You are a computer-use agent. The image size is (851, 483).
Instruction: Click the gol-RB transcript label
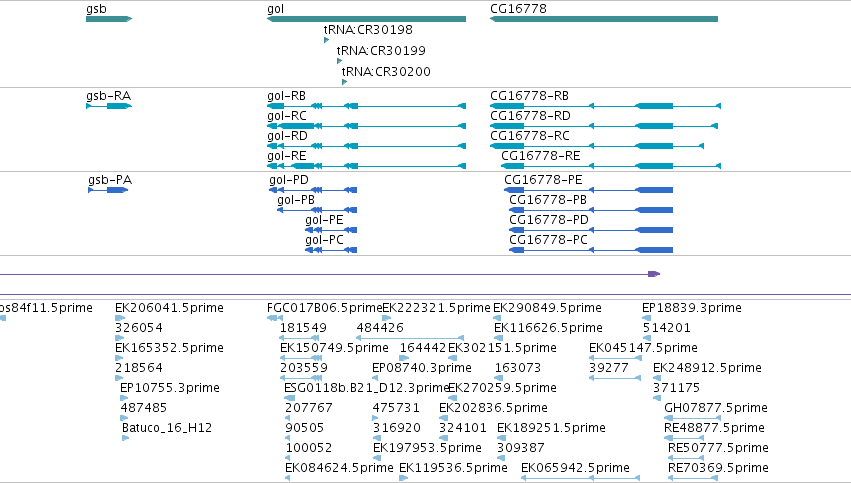[x=287, y=96]
